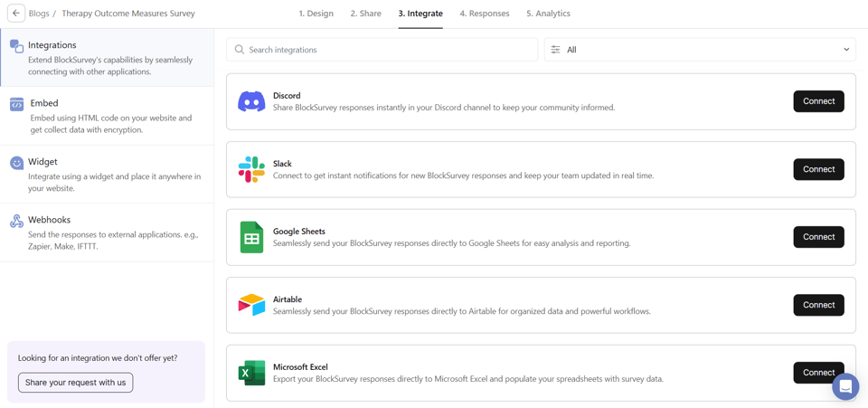Click the Therapy Outcome Measures Survey title
This screenshot has height=408, width=868.
tap(127, 14)
